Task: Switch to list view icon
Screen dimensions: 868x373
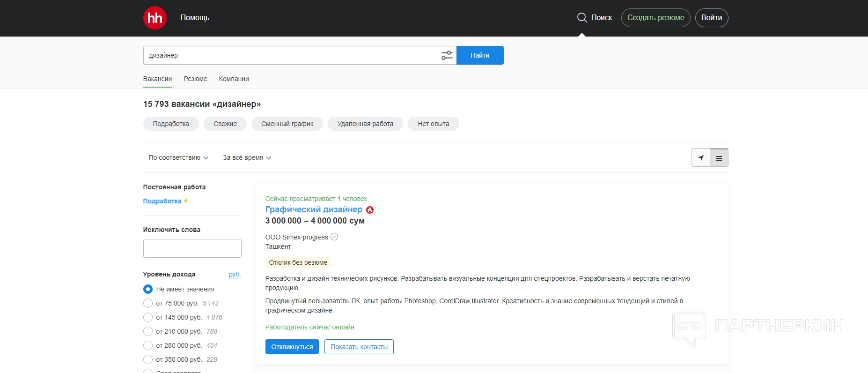Action: coord(719,158)
